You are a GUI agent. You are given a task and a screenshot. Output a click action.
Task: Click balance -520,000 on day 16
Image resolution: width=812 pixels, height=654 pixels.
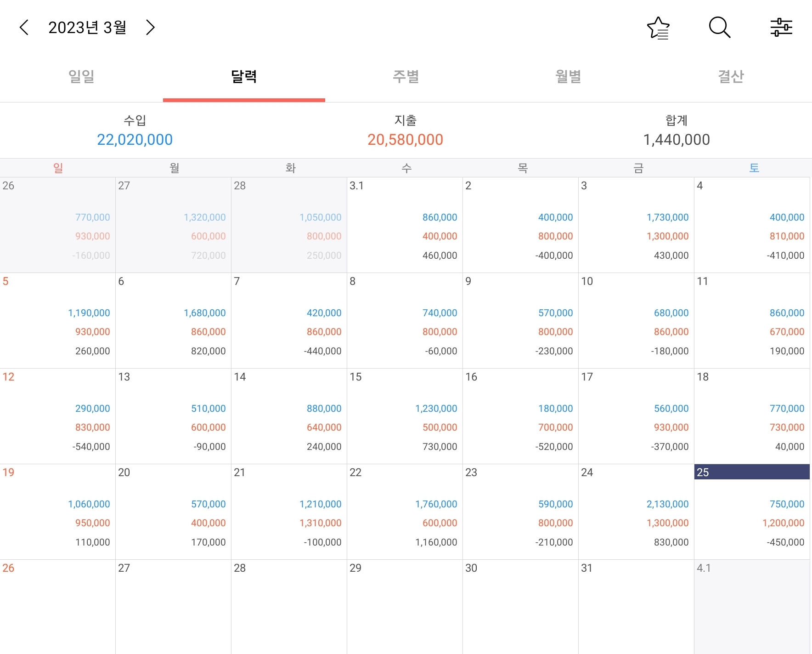pyautogui.click(x=554, y=447)
